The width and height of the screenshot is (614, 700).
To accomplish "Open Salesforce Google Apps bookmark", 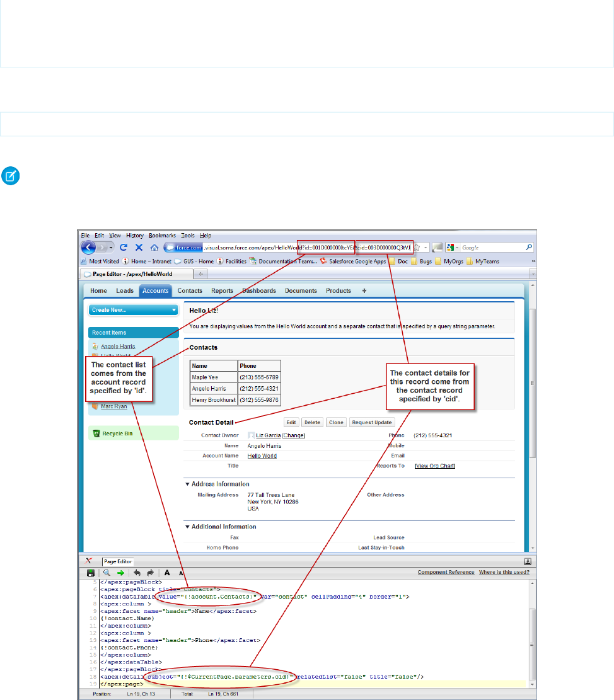I will click(x=353, y=261).
